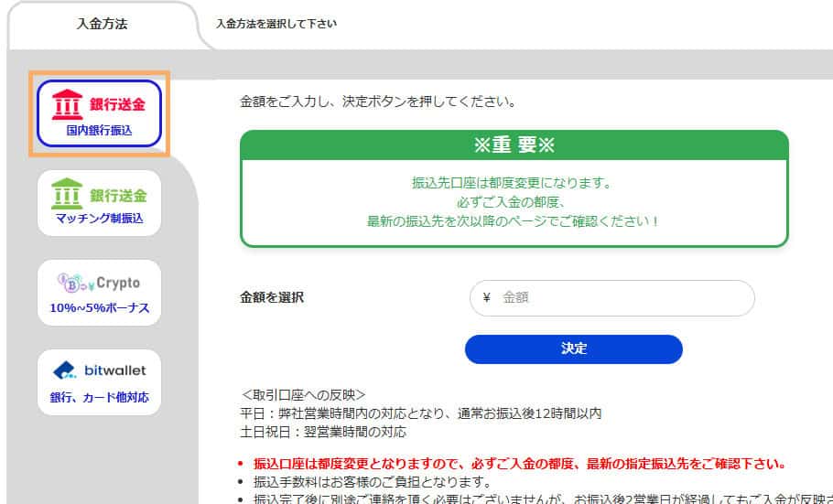Select Crypto 10%~5%ボーナス deposit method

point(100,293)
